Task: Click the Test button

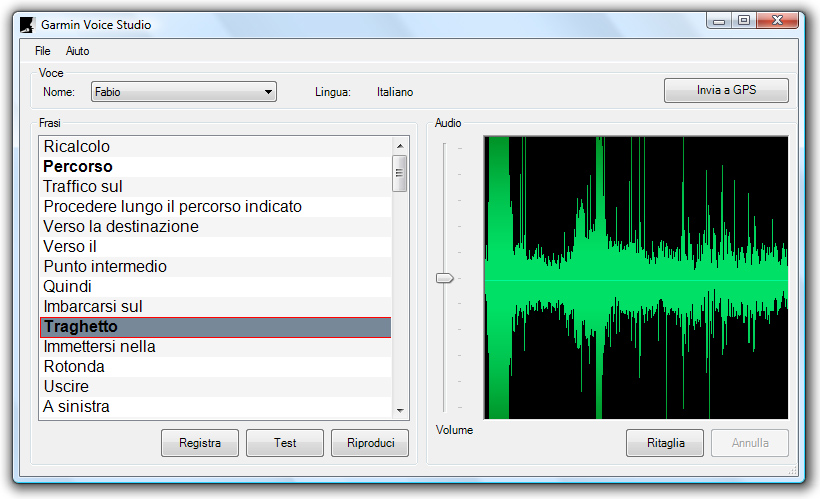Action: (285, 443)
